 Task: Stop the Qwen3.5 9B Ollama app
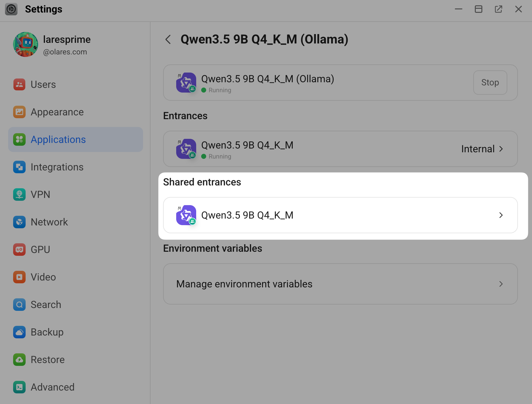490,83
